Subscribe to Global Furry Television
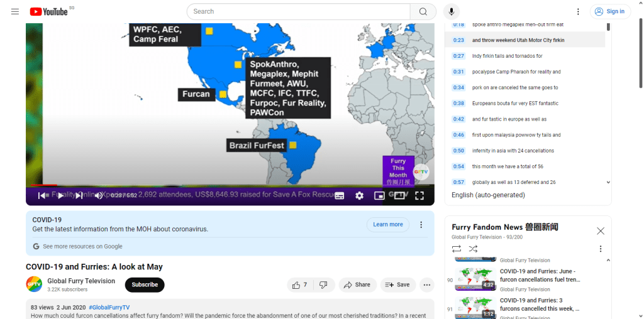 click(x=145, y=284)
